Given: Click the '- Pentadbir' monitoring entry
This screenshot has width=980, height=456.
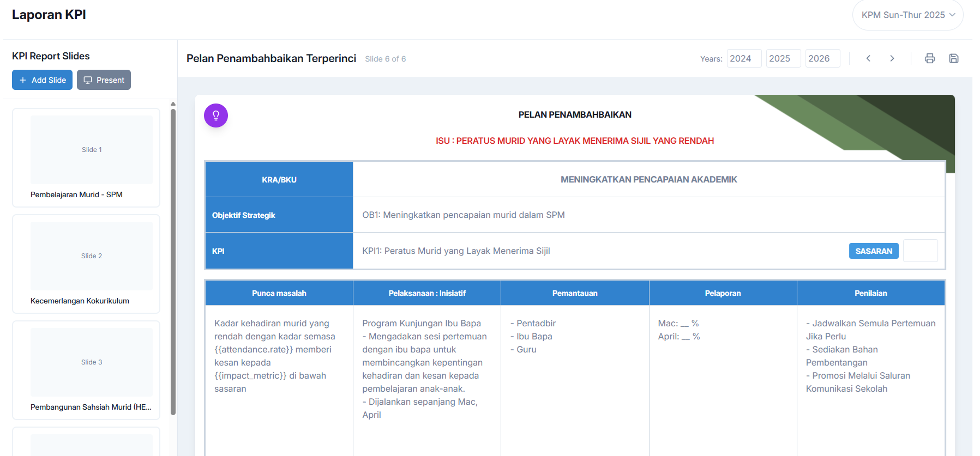Looking at the screenshot, I should point(533,323).
